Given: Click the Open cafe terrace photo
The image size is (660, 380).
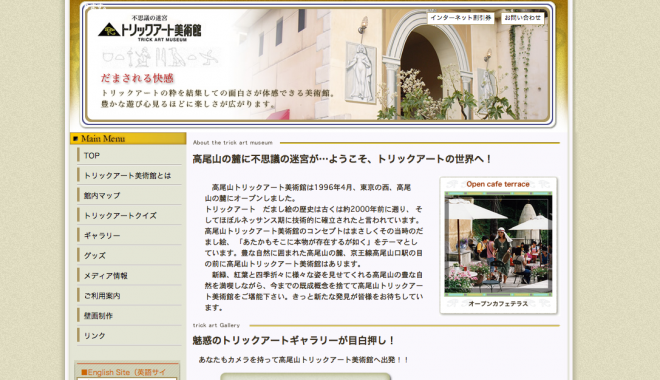Looking at the screenshot, I should pyautogui.click(x=498, y=244).
